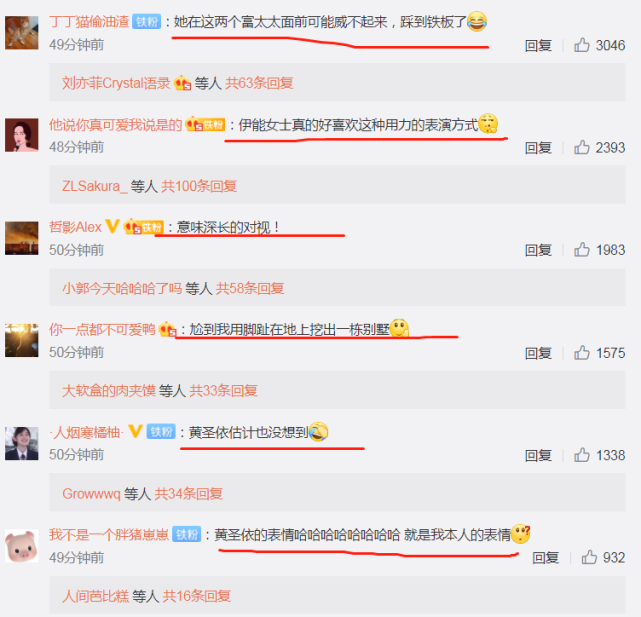
Task: Open profile of 他说你真可爱我说是的
Action: click(x=115, y=125)
